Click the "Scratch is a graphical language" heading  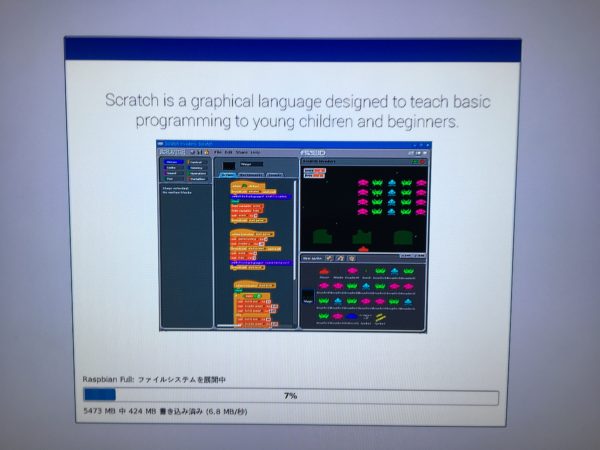tap(298, 111)
